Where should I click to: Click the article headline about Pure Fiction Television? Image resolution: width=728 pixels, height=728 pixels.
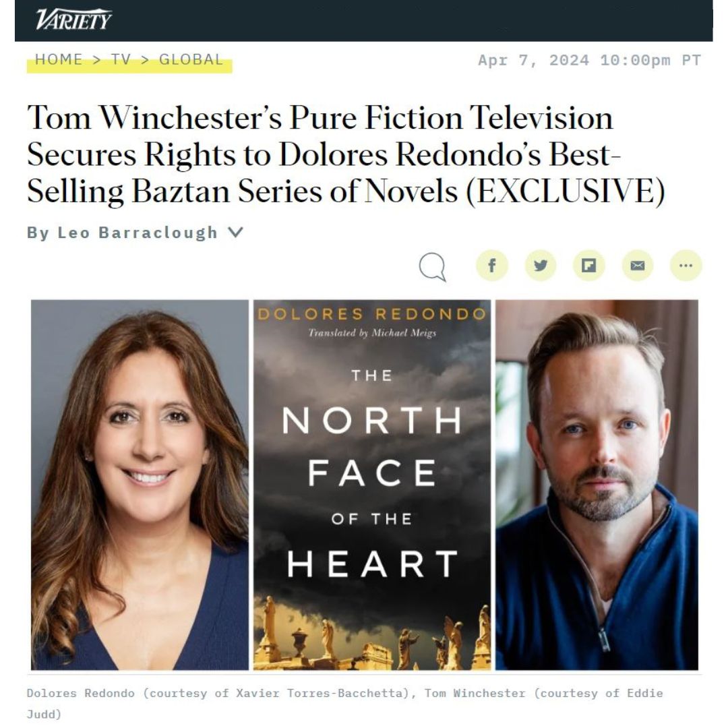346,154
